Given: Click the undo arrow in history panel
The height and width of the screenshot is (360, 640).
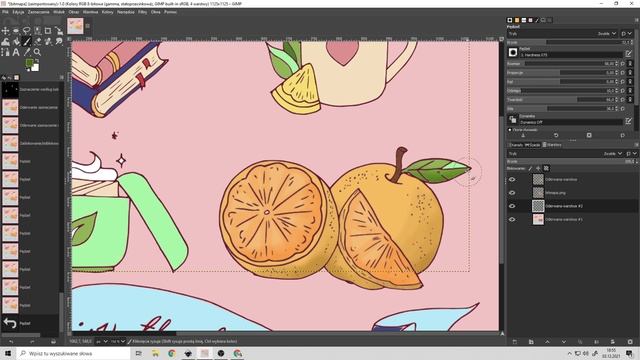Looking at the screenshot, I should point(10,323).
